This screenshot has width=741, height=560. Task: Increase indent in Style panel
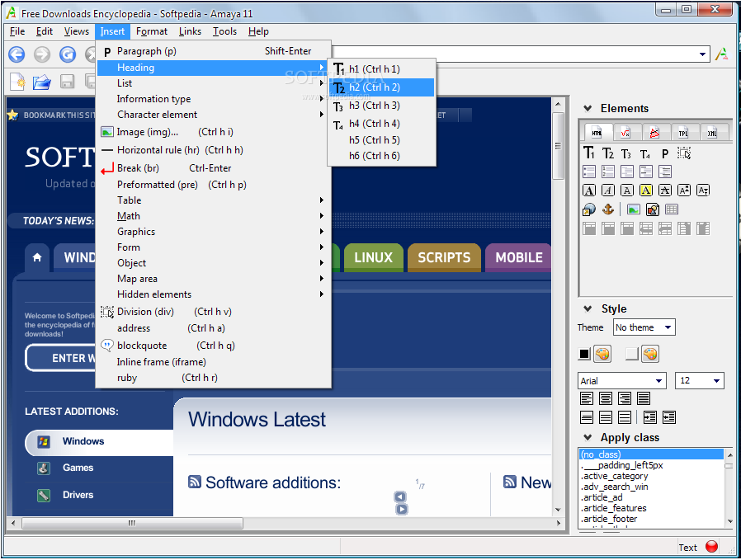coord(649,417)
